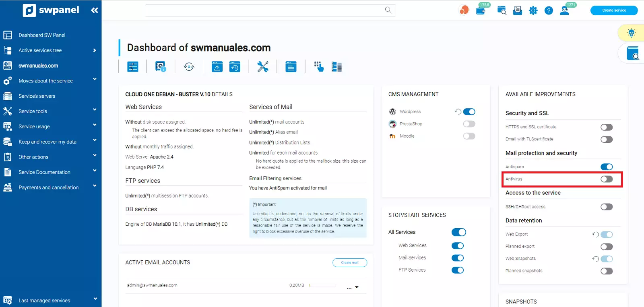Click the help question mark icon

pos(549,11)
